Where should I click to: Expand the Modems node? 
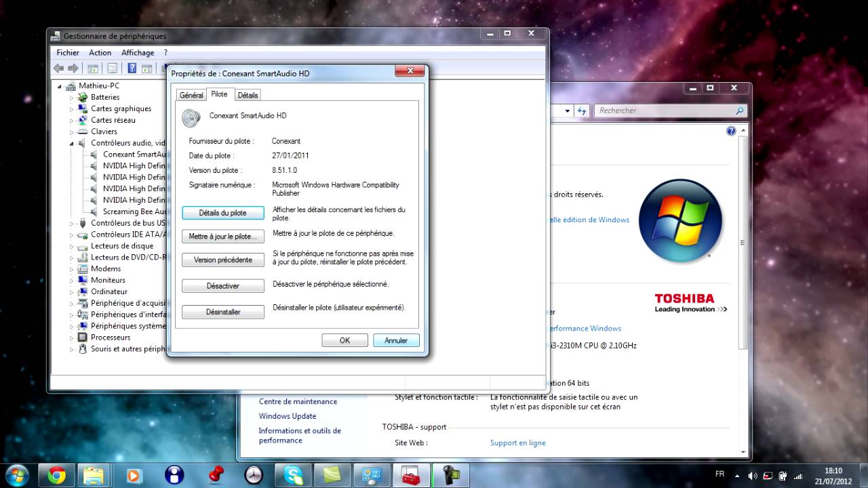[x=71, y=269]
